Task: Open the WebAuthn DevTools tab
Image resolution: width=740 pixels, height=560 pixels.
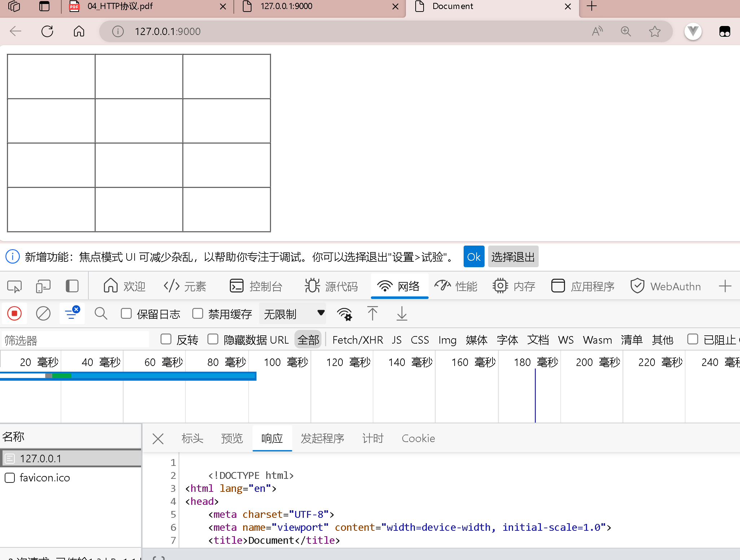Action: [x=666, y=286]
